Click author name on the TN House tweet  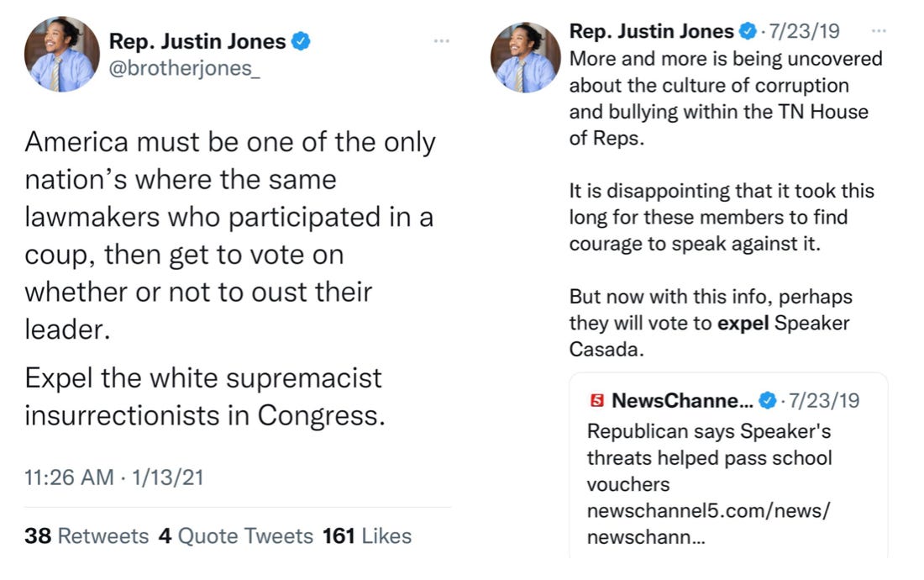(x=651, y=32)
